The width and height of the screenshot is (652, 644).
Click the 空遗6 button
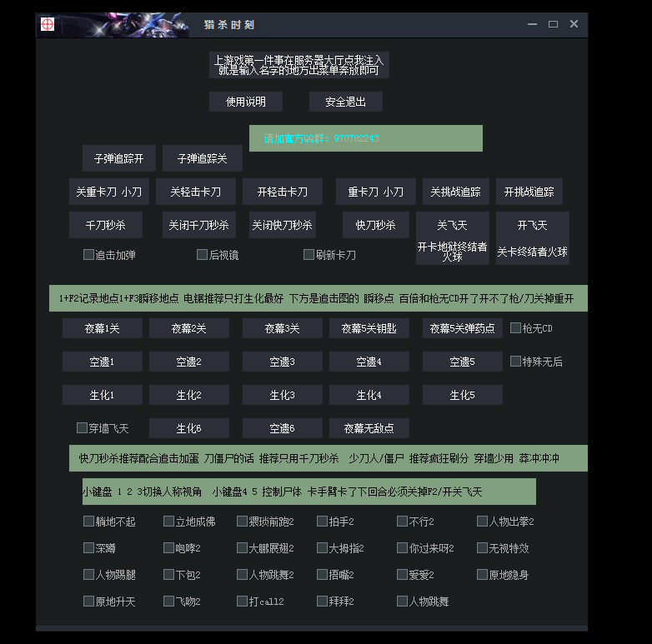click(x=283, y=428)
